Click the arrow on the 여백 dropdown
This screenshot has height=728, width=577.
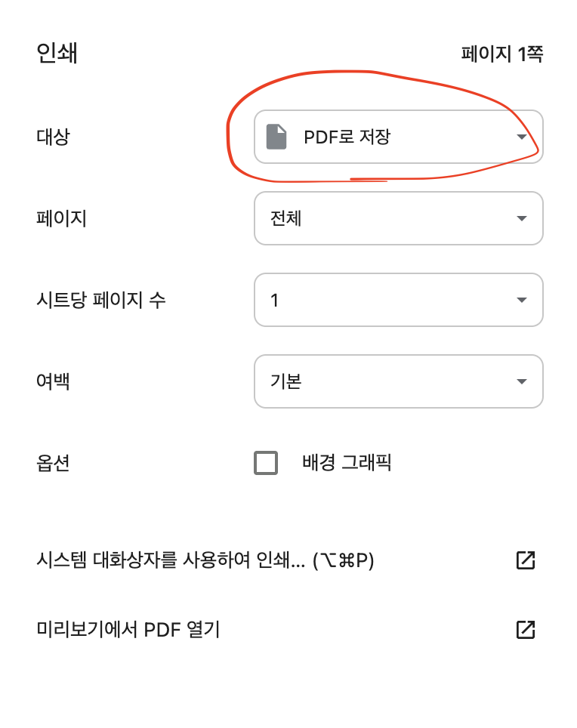point(521,381)
